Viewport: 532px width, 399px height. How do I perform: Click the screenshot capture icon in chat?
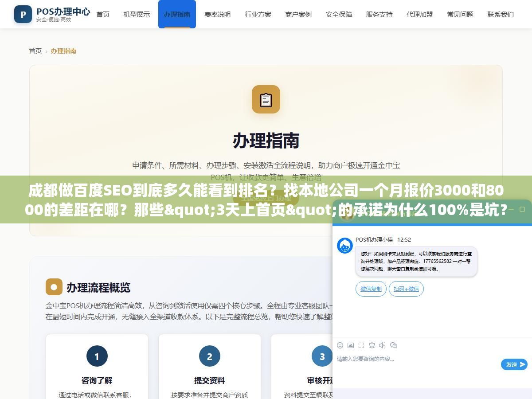click(361, 345)
